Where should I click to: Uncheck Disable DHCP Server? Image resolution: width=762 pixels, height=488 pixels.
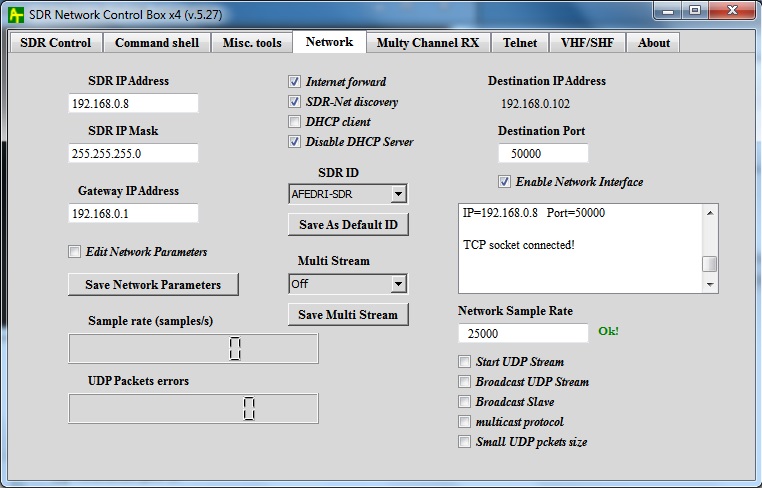point(295,142)
